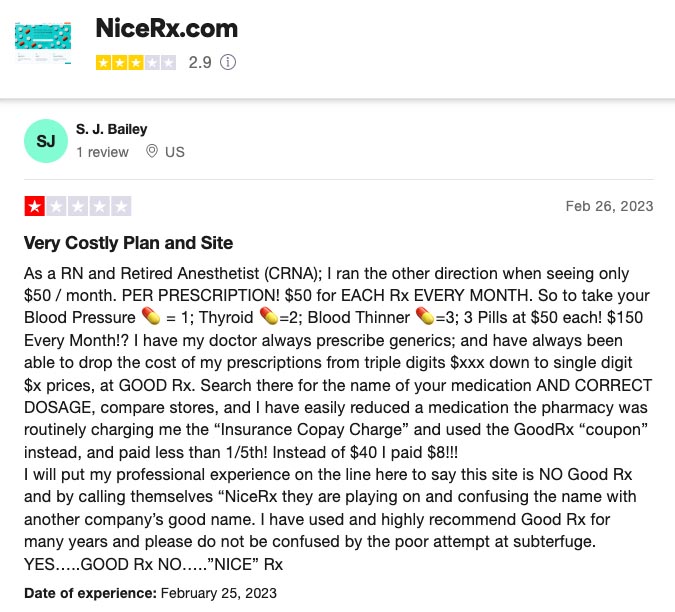This screenshot has height=612, width=675.
Task: Open the NiceRx.com company title
Action: click(166, 27)
